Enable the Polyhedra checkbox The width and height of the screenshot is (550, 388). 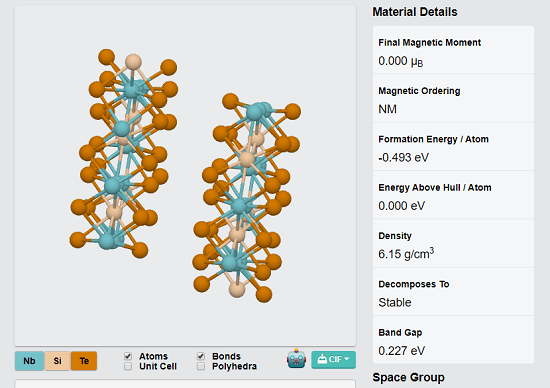click(x=201, y=366)
